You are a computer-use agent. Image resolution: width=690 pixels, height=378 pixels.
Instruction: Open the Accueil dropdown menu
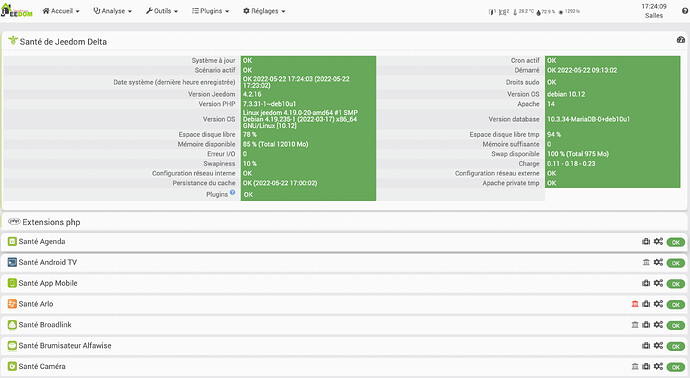coord(61,11)
